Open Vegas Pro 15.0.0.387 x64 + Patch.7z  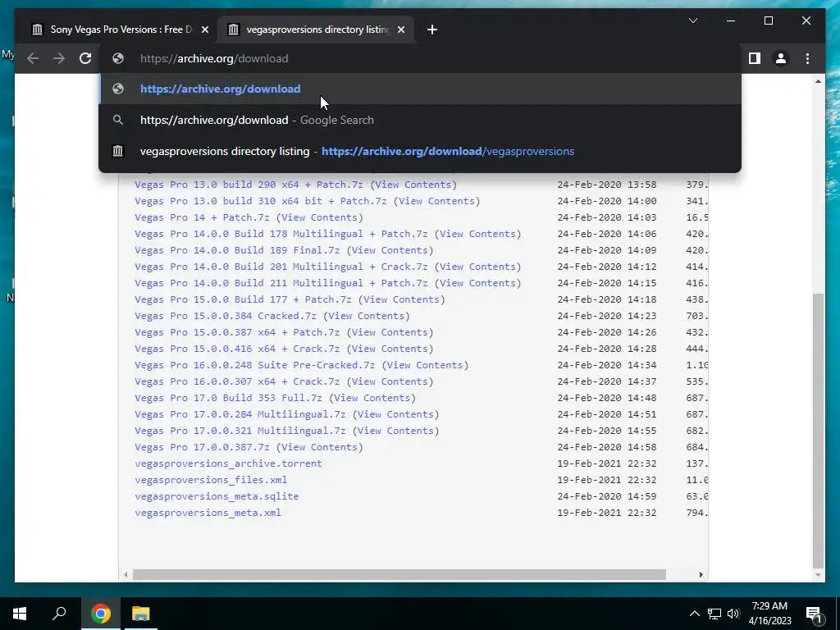coord(237,332)
